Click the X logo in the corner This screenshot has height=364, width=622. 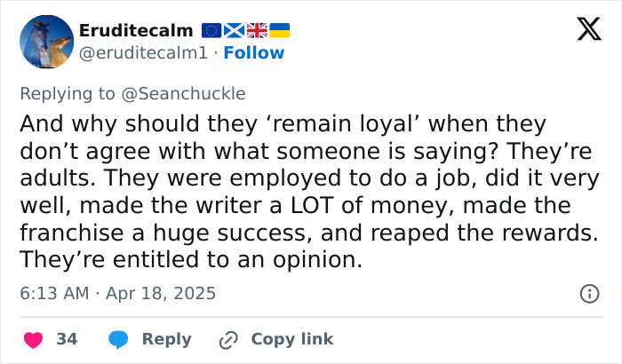click(x=588, y=29)
